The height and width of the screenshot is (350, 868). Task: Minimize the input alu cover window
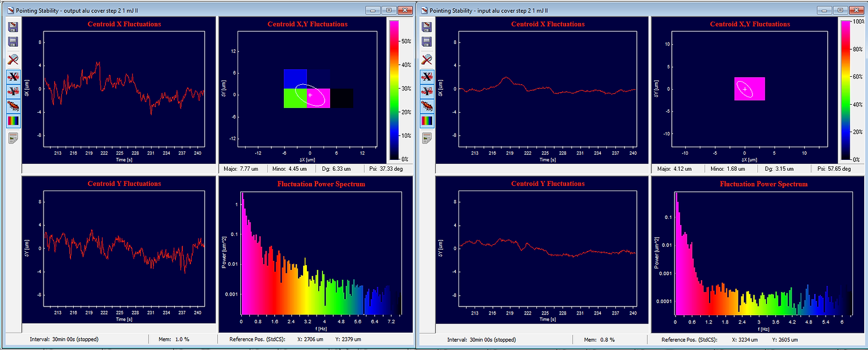click(x=824, y=10)
